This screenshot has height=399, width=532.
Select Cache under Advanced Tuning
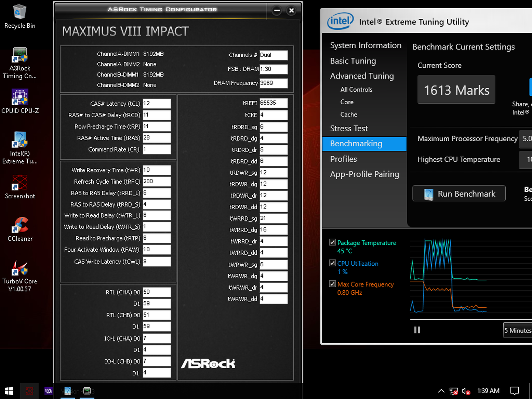pyautogui.click(x=349, y=115)
